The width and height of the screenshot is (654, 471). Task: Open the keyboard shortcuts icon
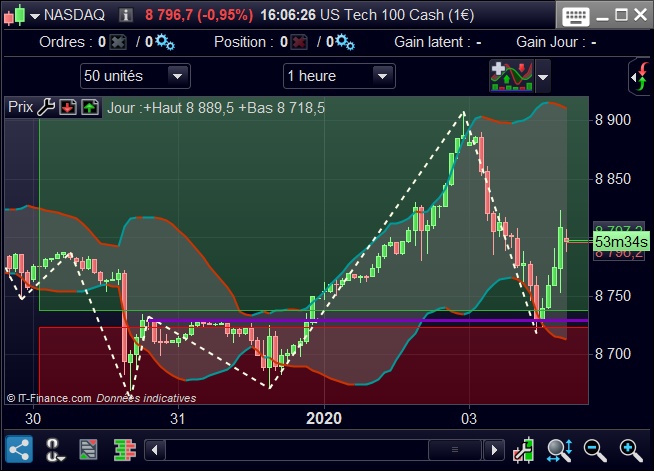click(576, 16)
